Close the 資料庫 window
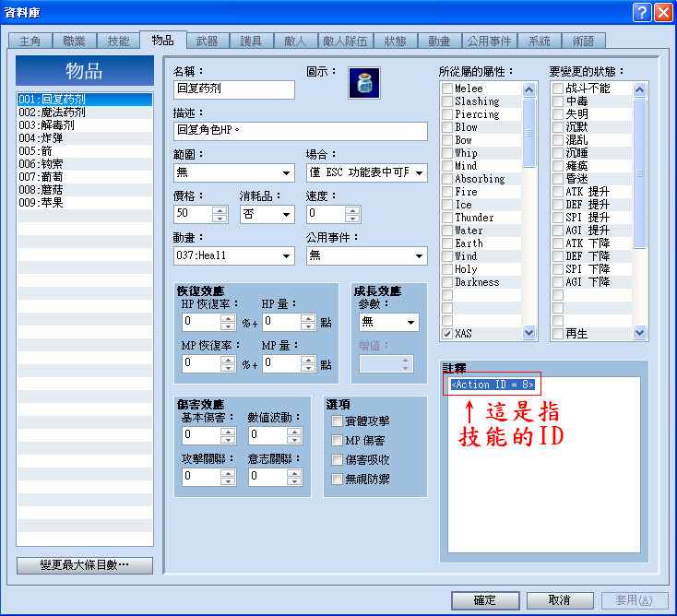677x616 pixels. 663,13
